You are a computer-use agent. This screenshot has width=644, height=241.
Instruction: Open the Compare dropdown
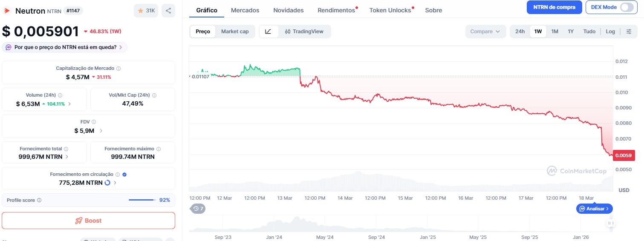pyautogui.click(x=485, y=32)
